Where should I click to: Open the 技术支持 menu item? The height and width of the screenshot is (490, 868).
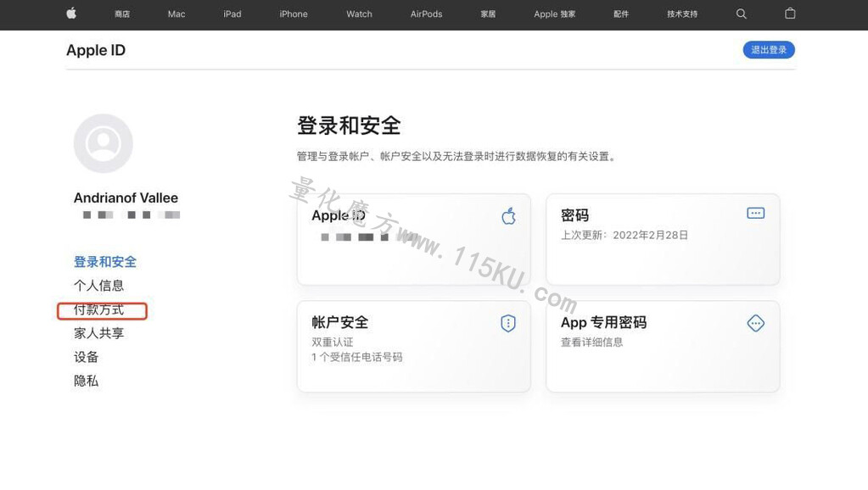point(682,14)
